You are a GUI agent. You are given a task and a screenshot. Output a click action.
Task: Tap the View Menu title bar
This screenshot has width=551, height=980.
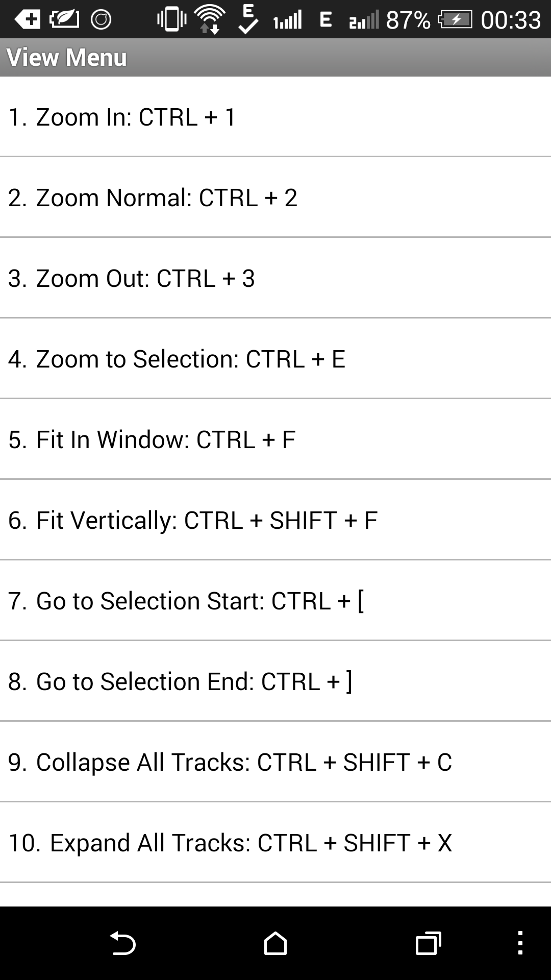(275, 57)
